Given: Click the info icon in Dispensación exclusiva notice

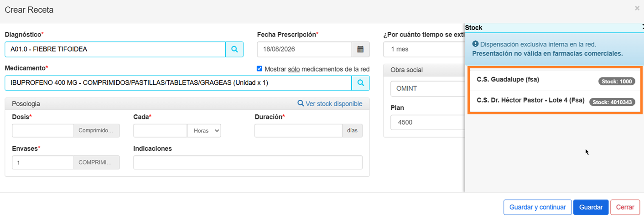Looking at the screenshot, I should point(475,44).
